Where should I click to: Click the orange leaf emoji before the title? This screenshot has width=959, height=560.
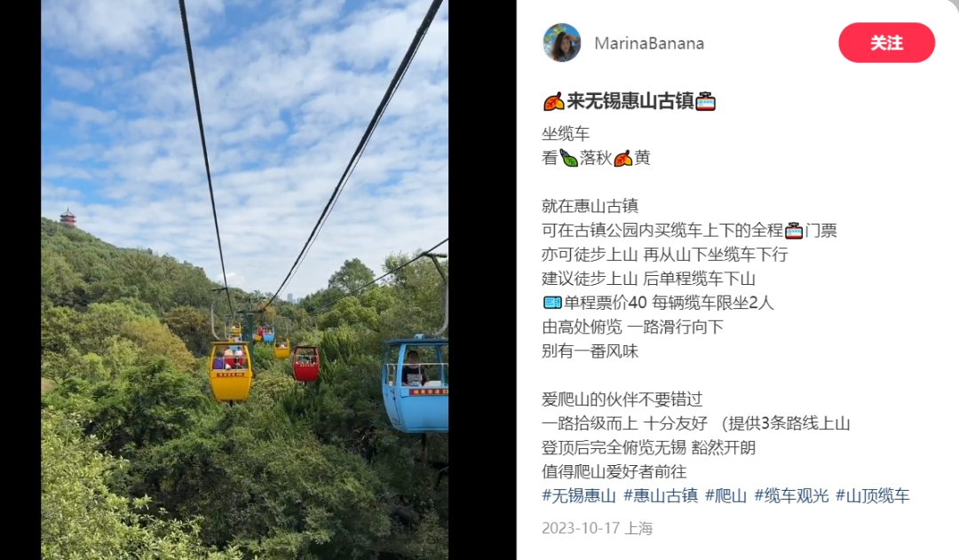tap(553, 101)
